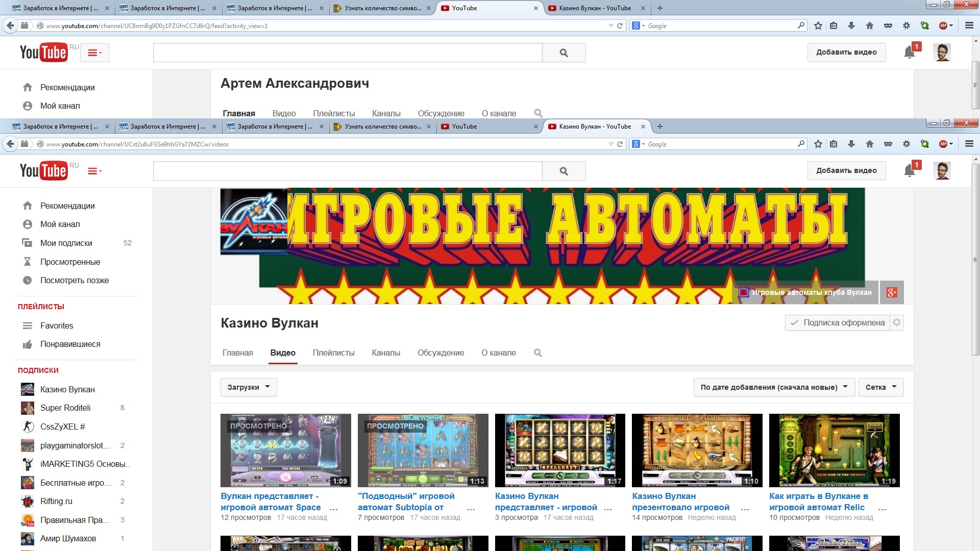Screen dimensions: 980x551
Task: Open Relic video thumbnail with 1:19 duration
Action: click(835, 450)
